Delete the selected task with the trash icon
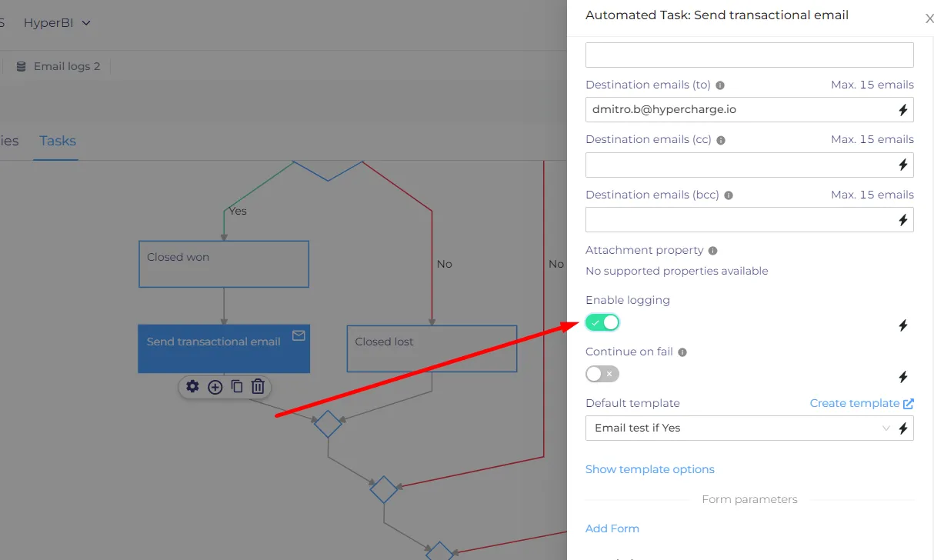Viewport: 934px width, 560px height. click(x=259, y=386)
